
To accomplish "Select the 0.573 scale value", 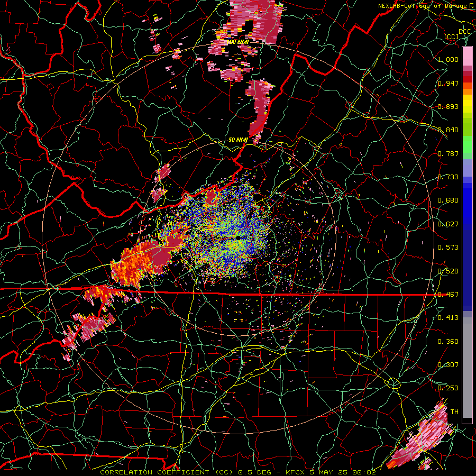I will (448, 248).
